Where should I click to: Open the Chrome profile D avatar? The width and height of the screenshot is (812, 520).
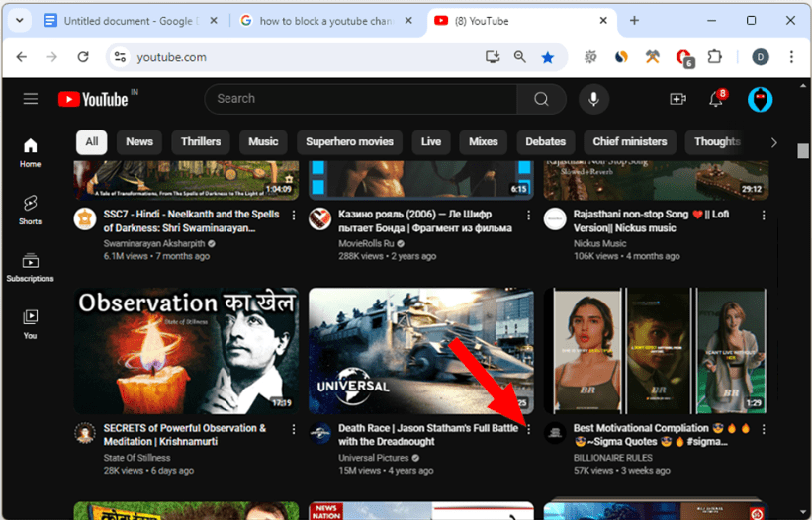point(761,57)
